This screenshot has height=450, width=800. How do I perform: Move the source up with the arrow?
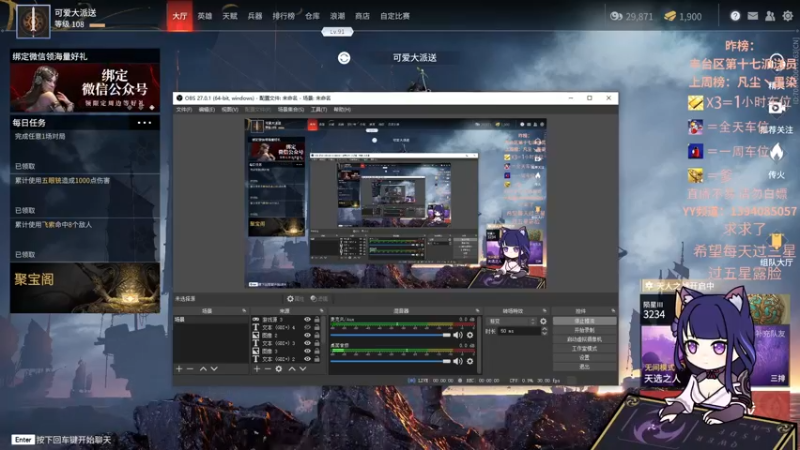pyautogui.click(x=292, y=368)
